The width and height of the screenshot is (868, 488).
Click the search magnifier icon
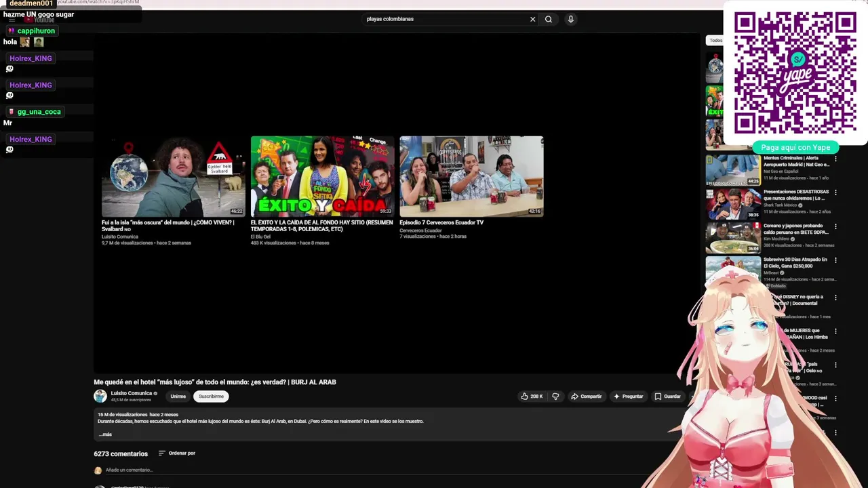549,19
